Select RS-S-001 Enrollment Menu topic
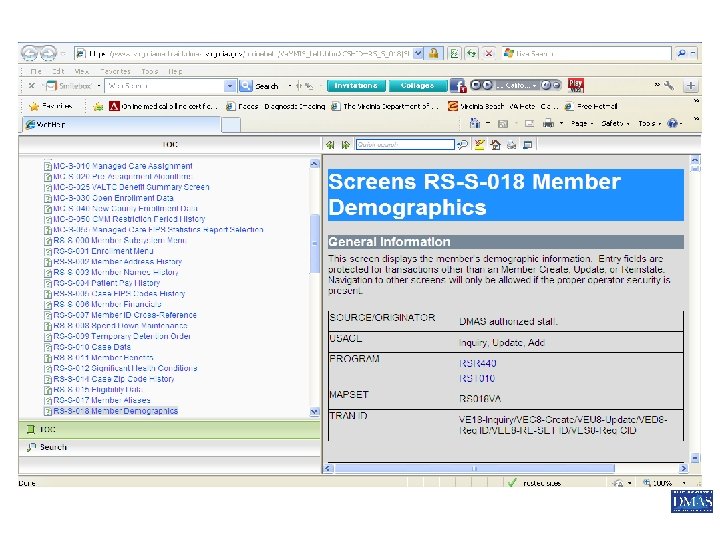 pyautogui.click(x=103, y=251)
